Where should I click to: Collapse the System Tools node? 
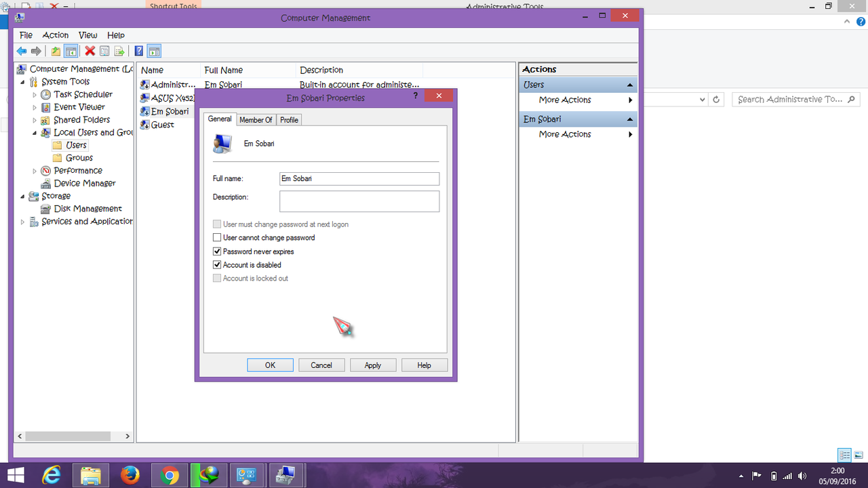(22, 82)
